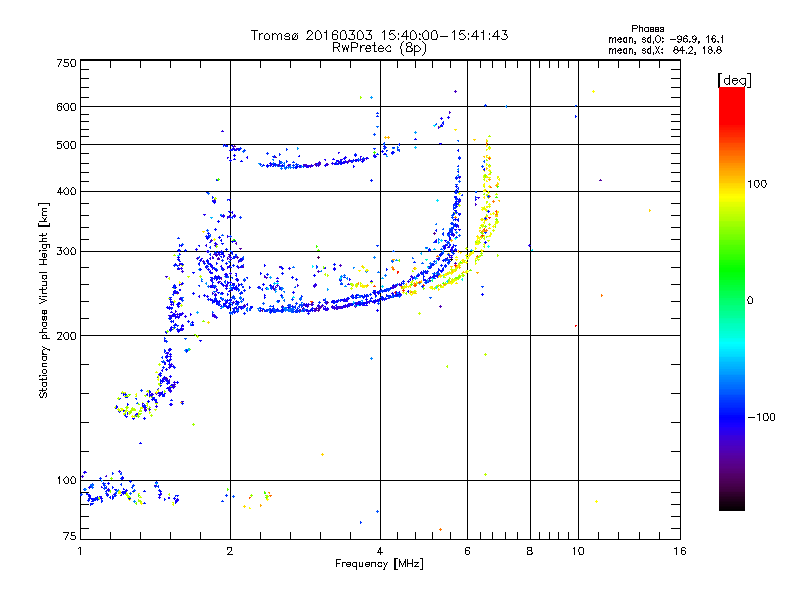Click the 'Stationary phase Virtual Height [km]' axis title
800x600 pixels.
coord(43,300)
